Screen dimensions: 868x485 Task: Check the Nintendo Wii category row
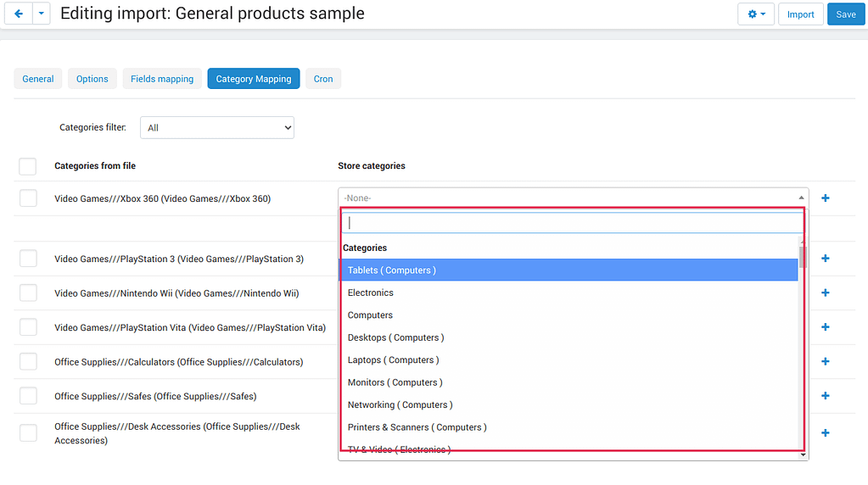pyautogui.click(x=28, y=293)
